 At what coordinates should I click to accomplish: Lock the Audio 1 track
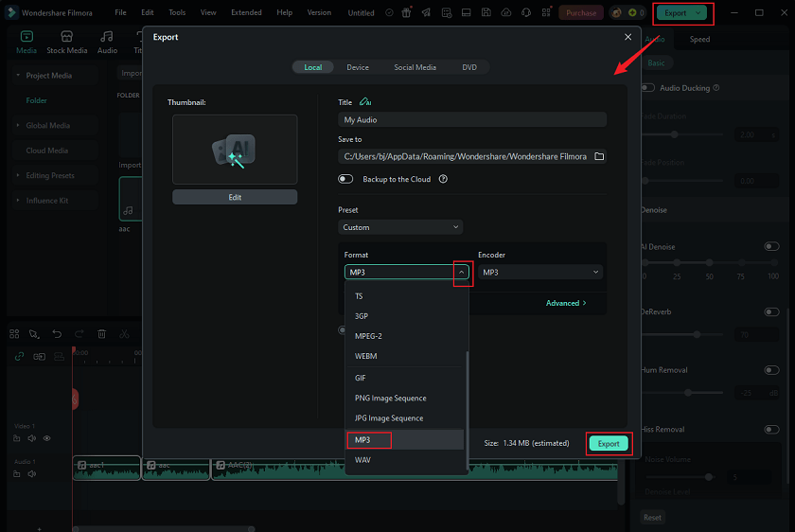coord(17,473)
